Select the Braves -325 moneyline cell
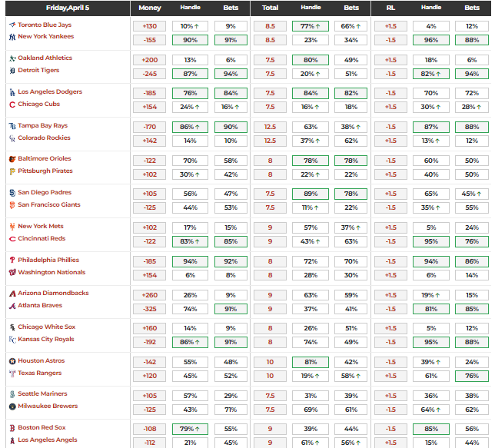This screenshot has width=495, height=448. point(150,309)
